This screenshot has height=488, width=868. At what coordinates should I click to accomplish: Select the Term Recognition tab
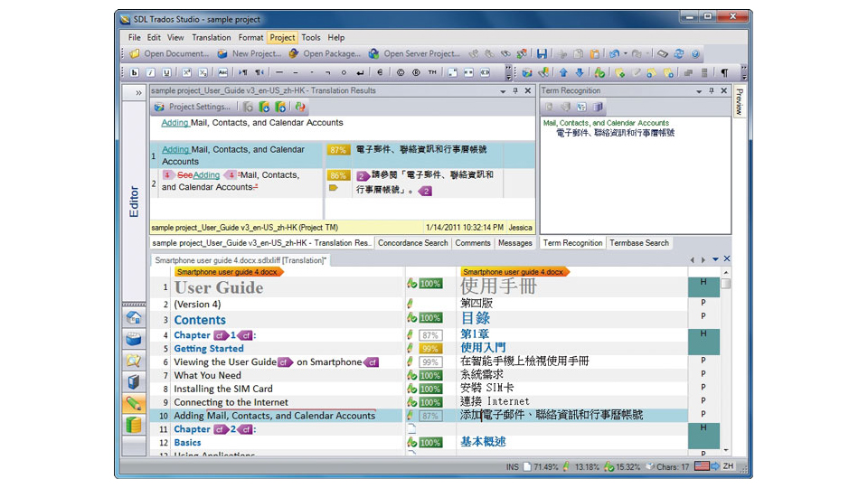pos(572,243)
